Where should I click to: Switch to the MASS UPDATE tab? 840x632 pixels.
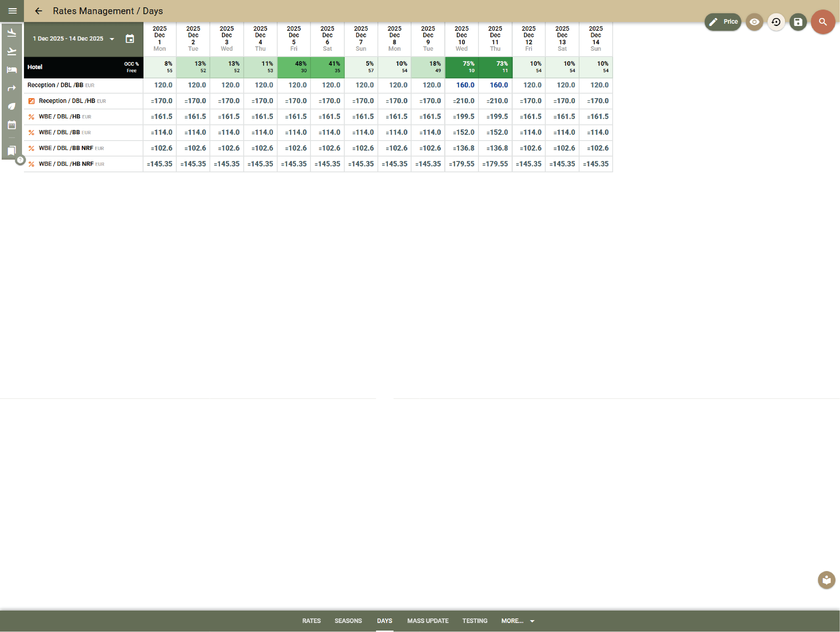click(x=428, y=621)
